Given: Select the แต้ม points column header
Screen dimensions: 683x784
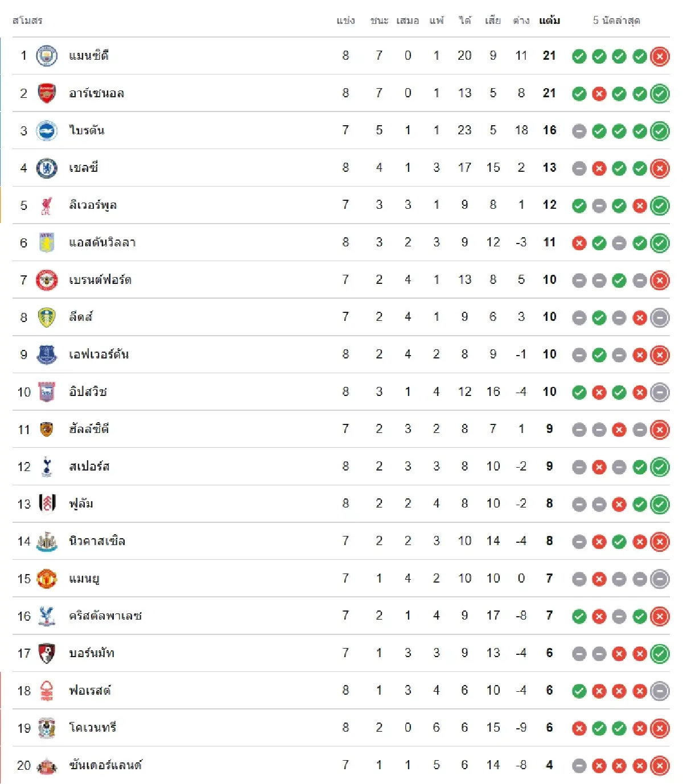Looking at the screenshot, I should tap(549, 20).
